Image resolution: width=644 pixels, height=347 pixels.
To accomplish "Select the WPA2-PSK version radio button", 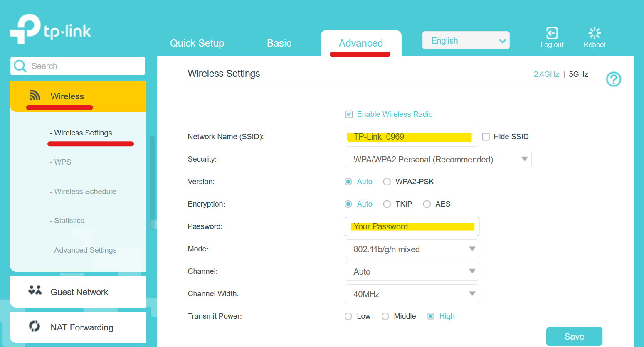I will (387, 182).
